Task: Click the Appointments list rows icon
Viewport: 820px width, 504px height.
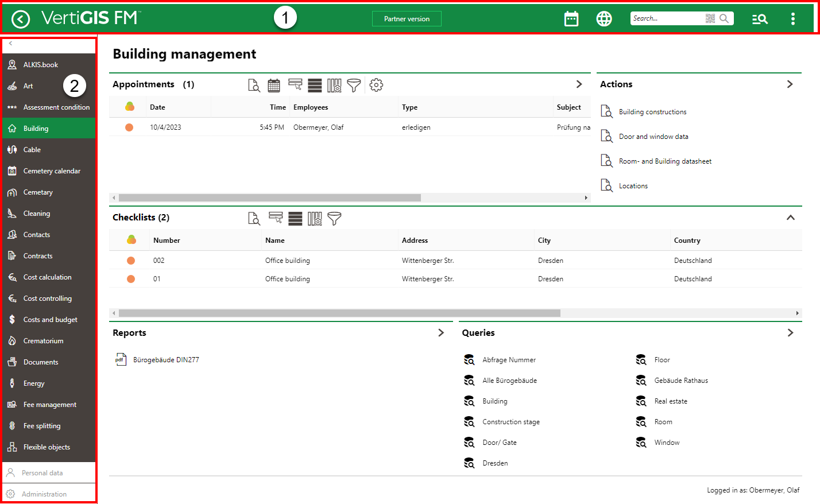Action: (x=315, y=86)
